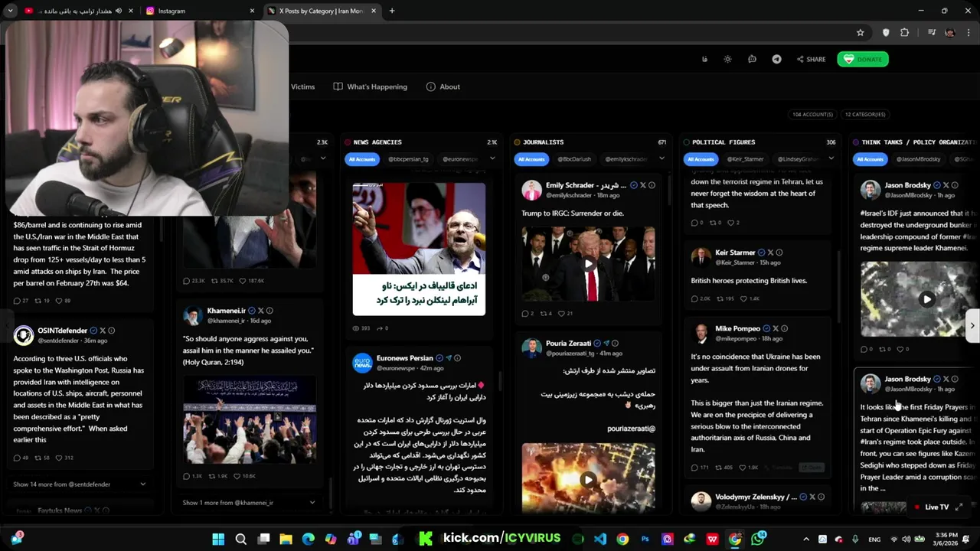Click like count on Mike Pompeo post
Image resolution: width=980 pixels, height=551 pixels.
coord(749,467)
